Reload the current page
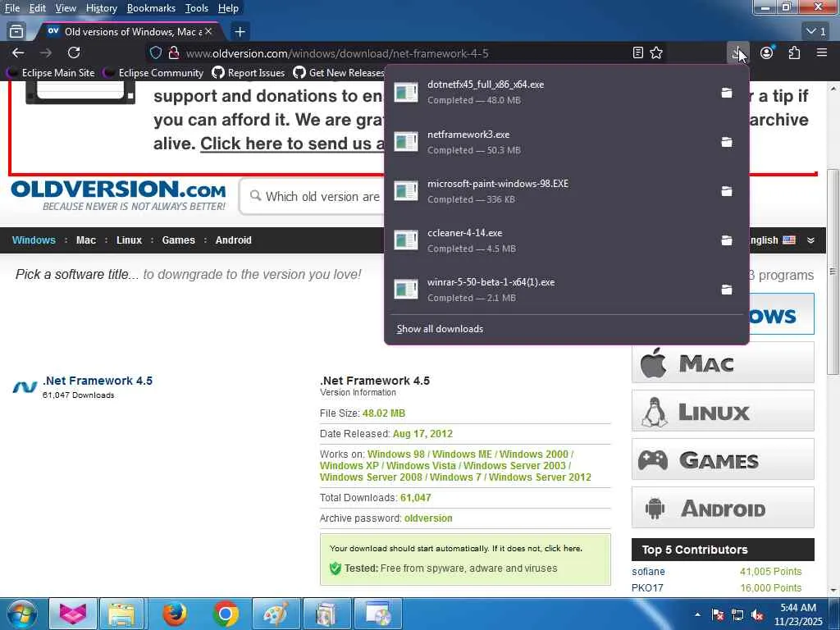 (74, 52)
